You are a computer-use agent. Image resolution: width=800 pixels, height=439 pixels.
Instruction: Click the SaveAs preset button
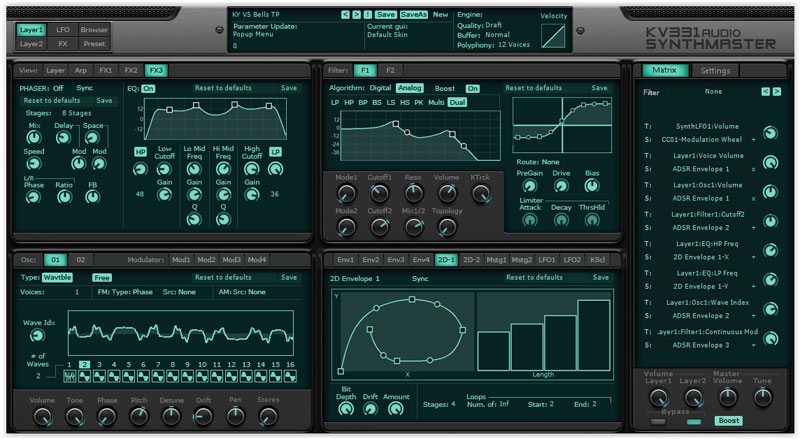413,15
